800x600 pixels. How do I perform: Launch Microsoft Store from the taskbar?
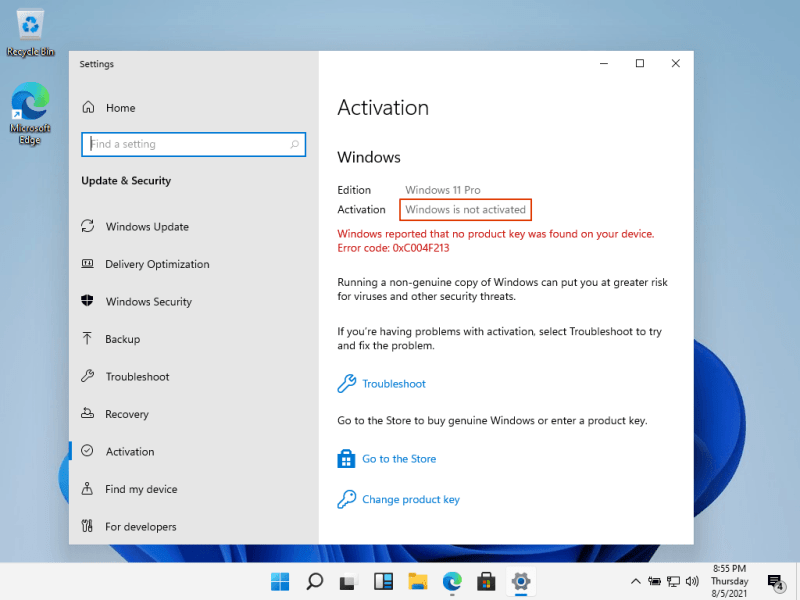pos(486,581)
